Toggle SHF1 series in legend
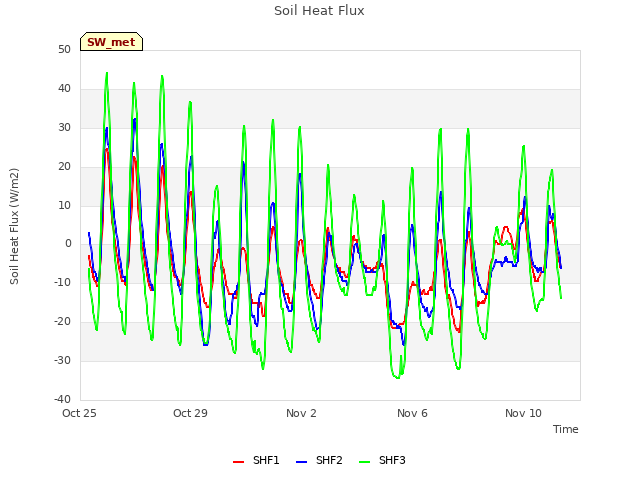This screenshot has width=640, height=480. [x=256, y=460]
